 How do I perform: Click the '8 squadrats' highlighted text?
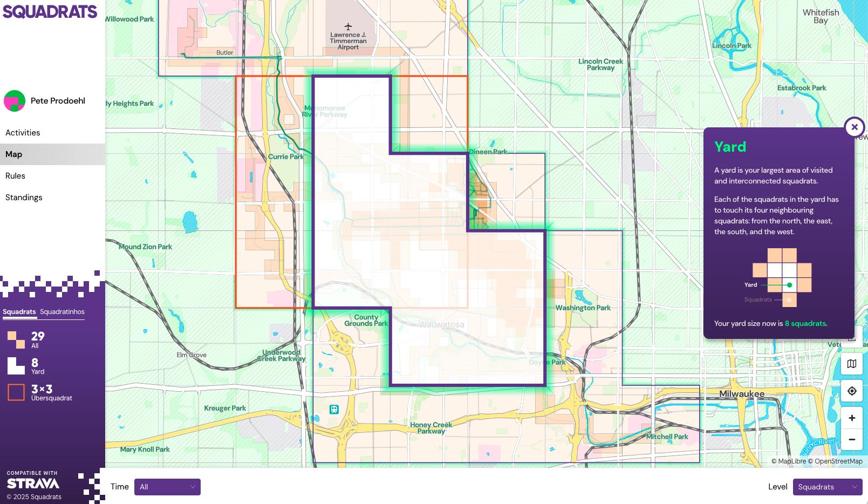click(805, 324)
